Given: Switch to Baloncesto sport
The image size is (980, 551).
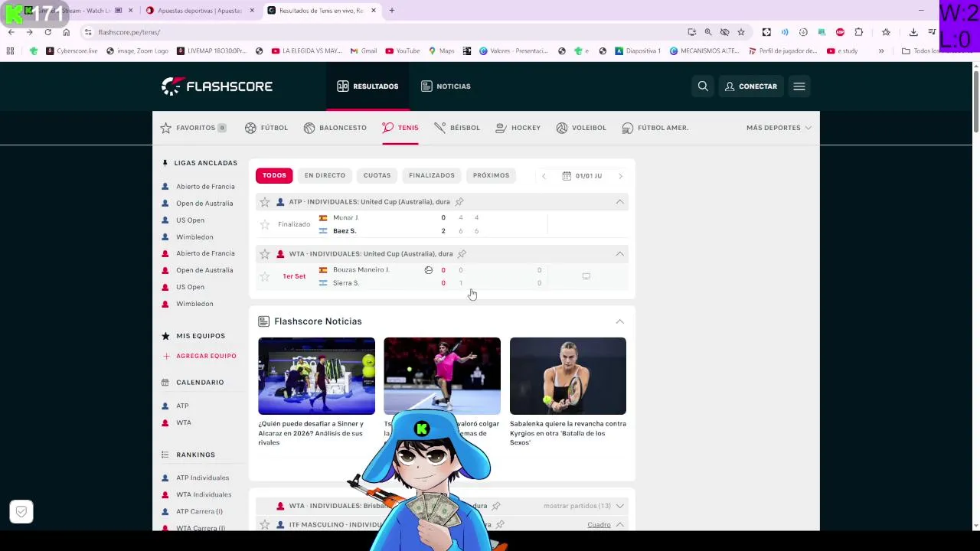Looking at the screenshot, I should coord(335,128).
